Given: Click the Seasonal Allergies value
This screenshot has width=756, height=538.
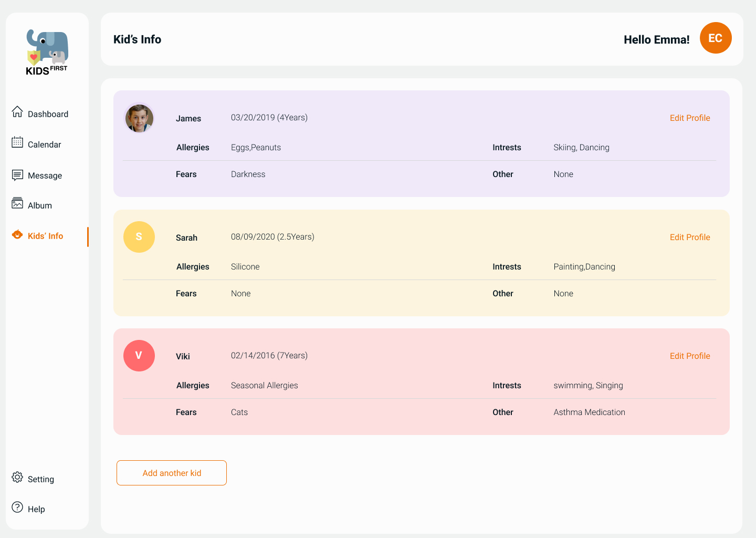Looking at the screenshot, I should pos(265,386).
